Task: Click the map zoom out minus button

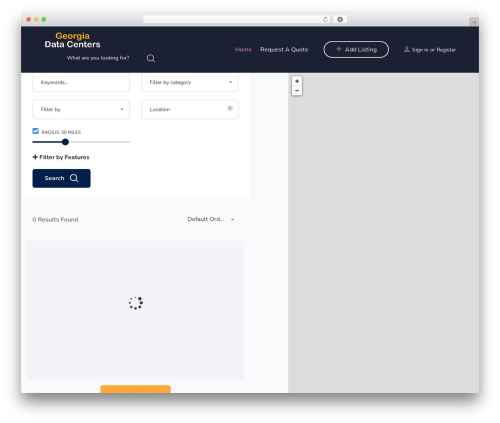Action: pyautogui.click(x=297, y=91)
